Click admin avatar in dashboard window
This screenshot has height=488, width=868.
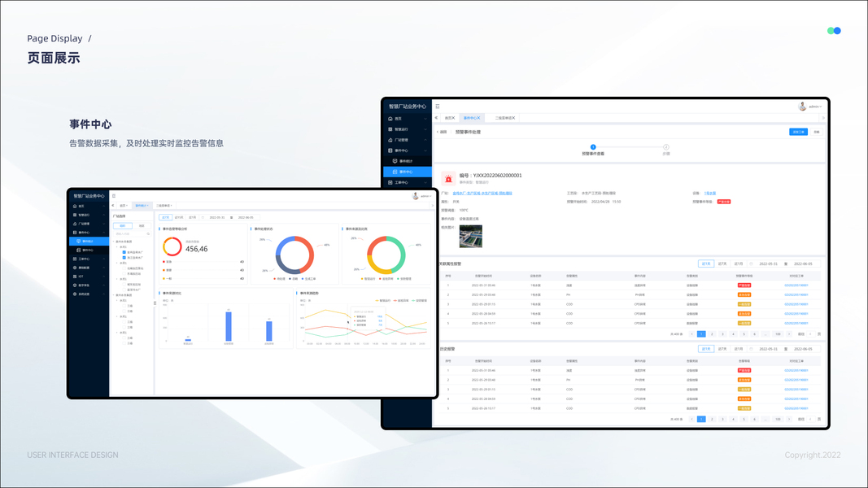415,196
